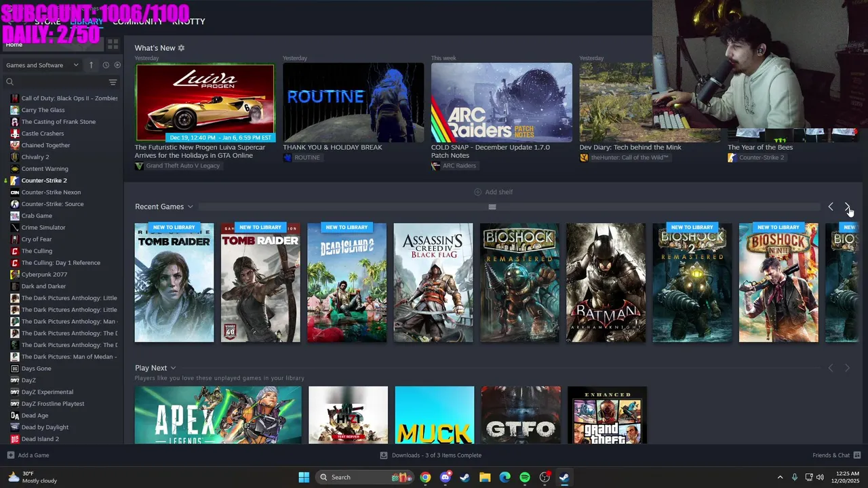The image size is (868, 488).
Task: Open the STORE tab
Action: click(47, 22)
